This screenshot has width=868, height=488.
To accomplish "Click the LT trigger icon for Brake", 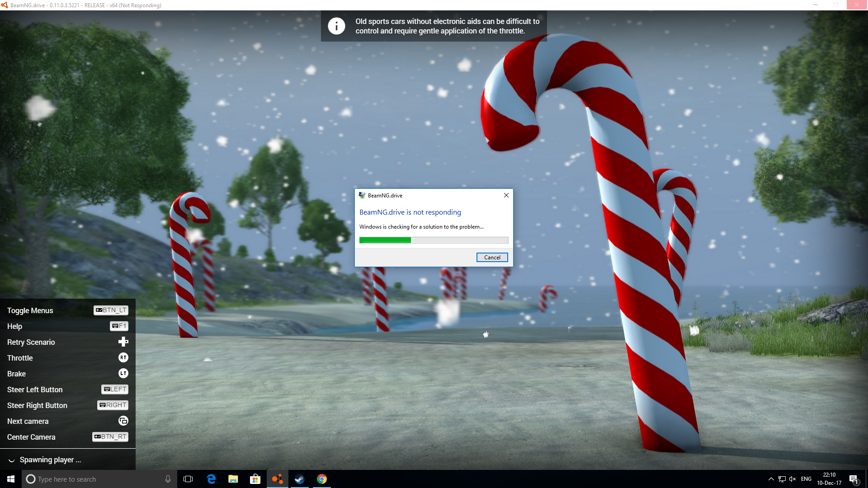I will pyautogui.click(x=123, y=373).
